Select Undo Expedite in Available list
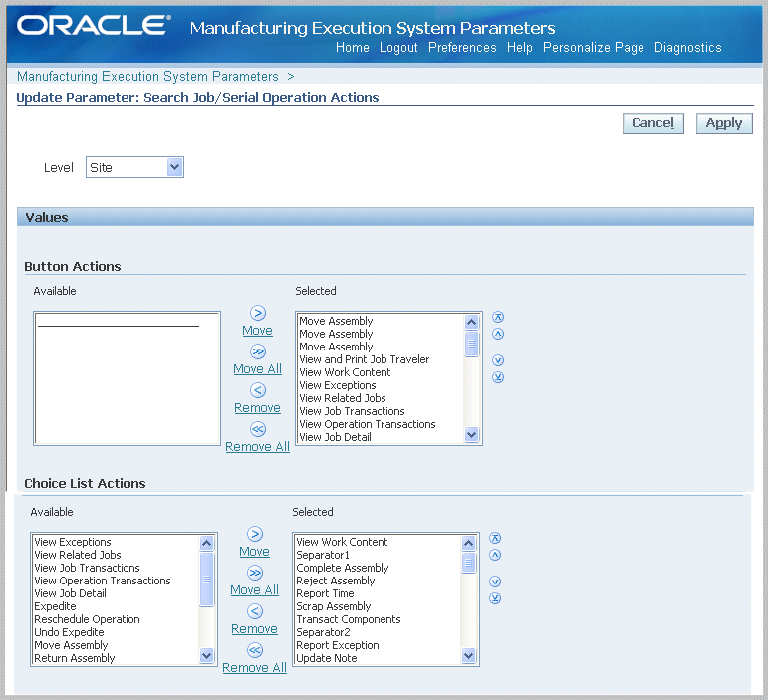The height and width of the screenshot is (700, 768). 69,632
